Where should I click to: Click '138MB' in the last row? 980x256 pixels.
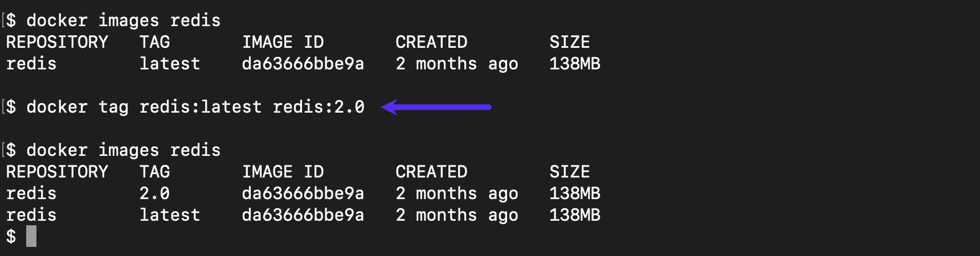(575, 215)
